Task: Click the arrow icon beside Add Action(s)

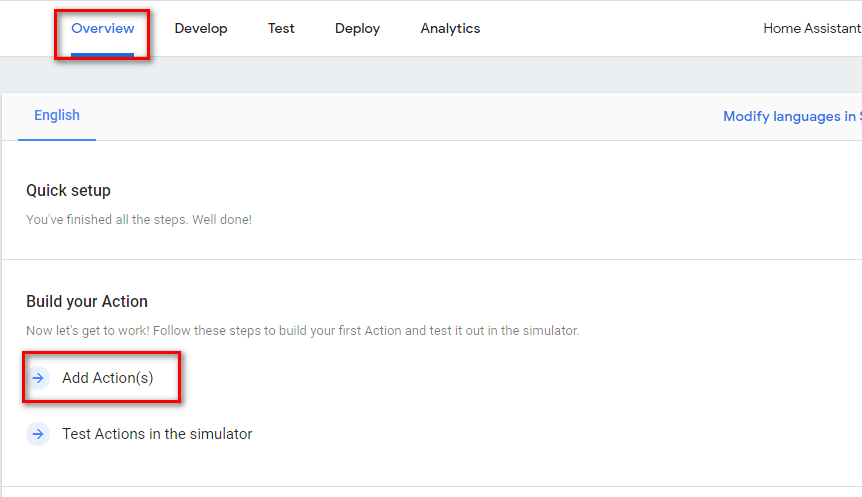Action: (x=38, y=378)
